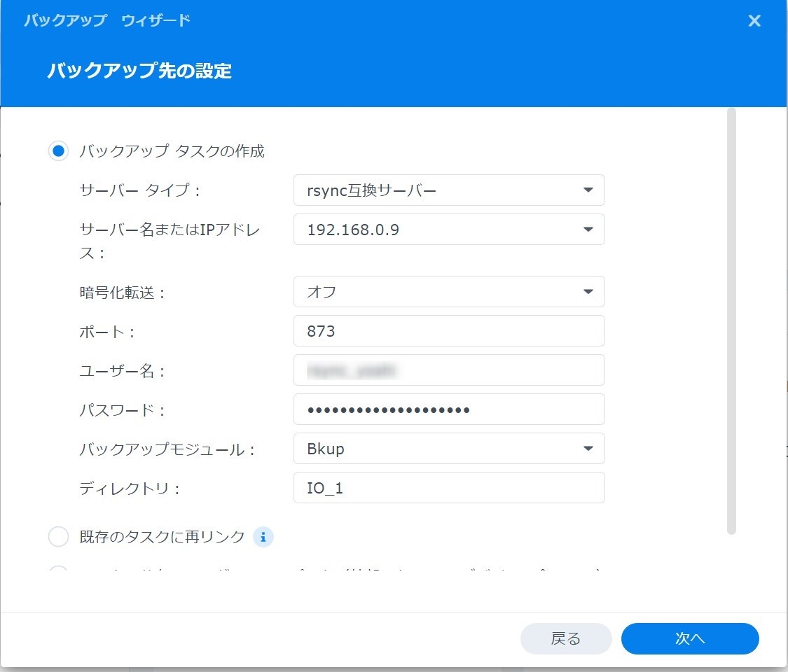Go back with the 戻る button
Viewport: 788px width, 672px height.
click(566, 638)
